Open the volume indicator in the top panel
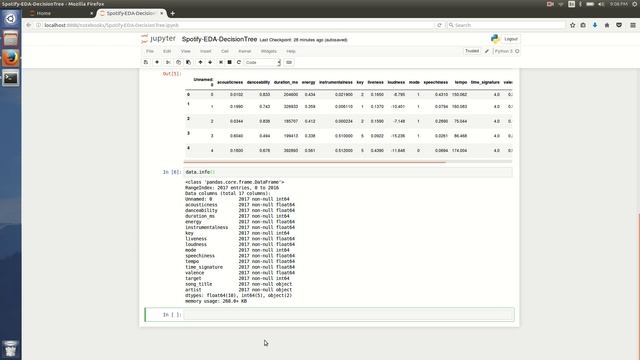This screenshot has height=360, width=640. pyautogui.click(x=601, y=4)
